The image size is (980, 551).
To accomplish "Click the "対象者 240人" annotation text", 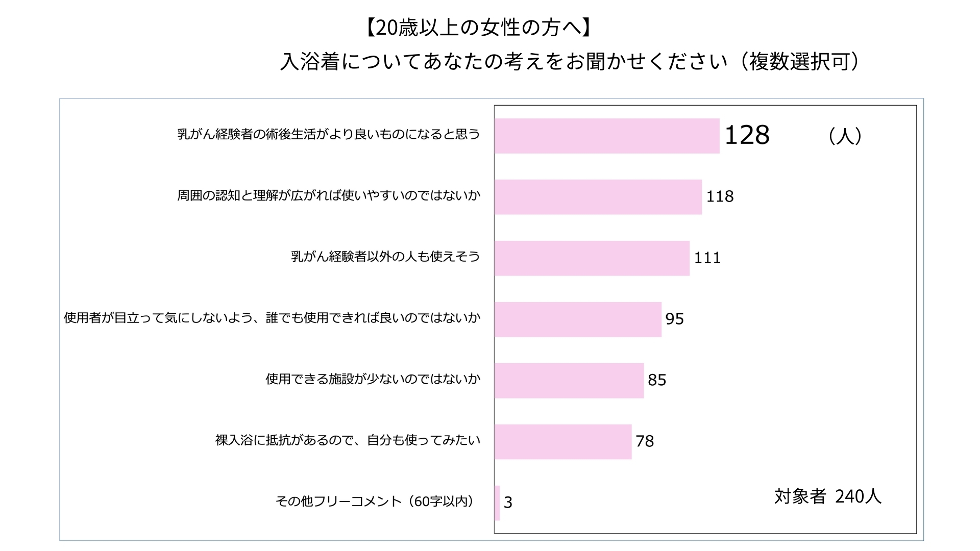I will (827, 496).
